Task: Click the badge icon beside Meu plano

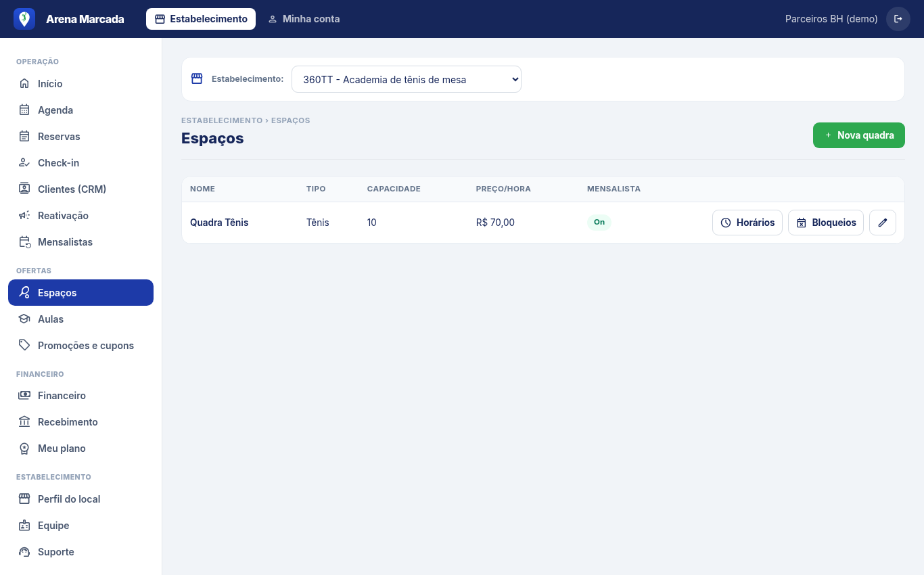Action: (24, 448)
